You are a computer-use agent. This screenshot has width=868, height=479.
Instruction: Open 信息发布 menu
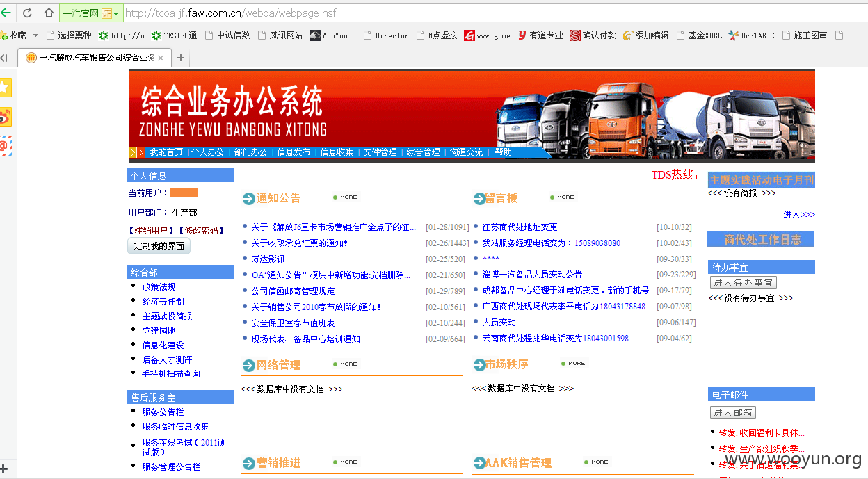click(294, 152)
